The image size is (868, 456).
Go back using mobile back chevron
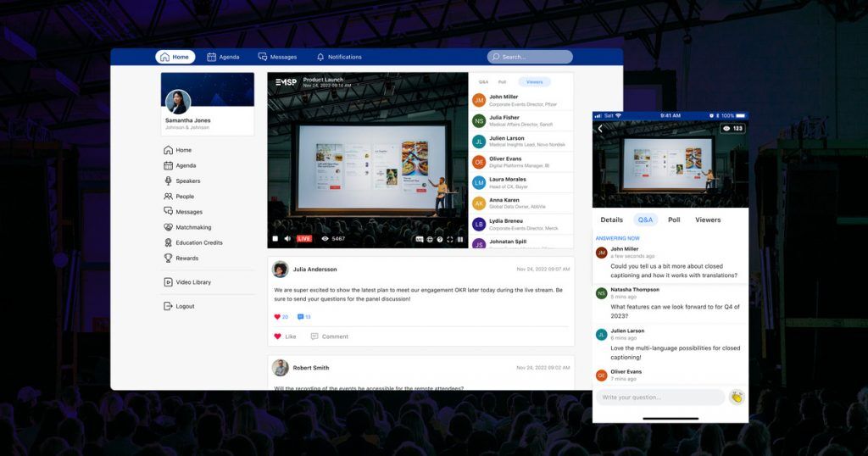[x=600, y=129]
